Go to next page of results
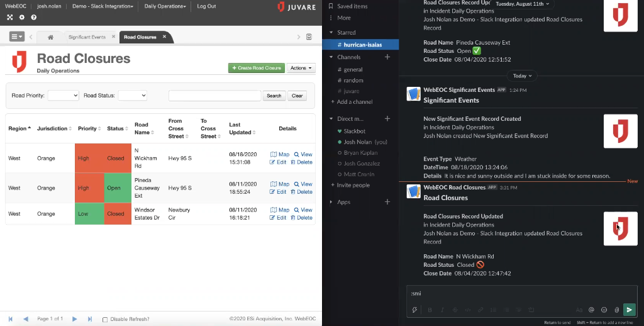 pyautogui.click(x=74, y=319)
